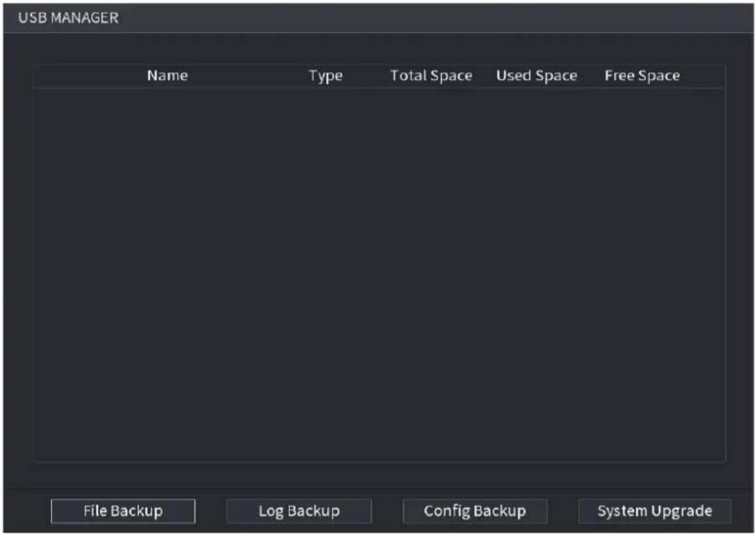Select the Type column header
The width and height of the screenshot is (756, 534).
tap(326, 76)
